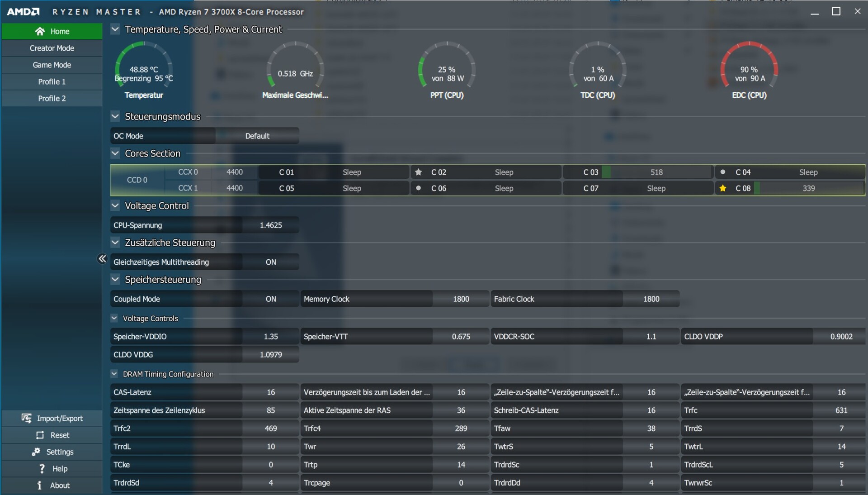Click the OC Mode Default value

coord(257,136)
